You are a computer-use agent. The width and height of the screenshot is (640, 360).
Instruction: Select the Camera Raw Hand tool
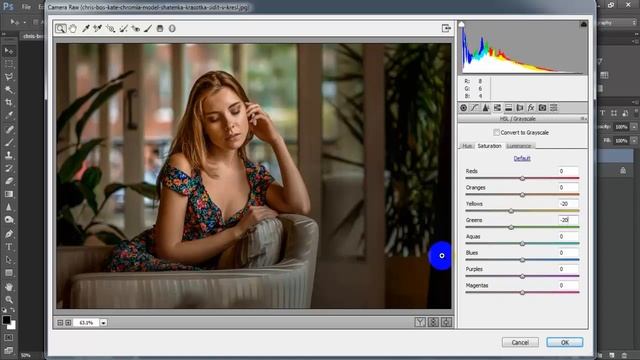click(x=73, y=29)
